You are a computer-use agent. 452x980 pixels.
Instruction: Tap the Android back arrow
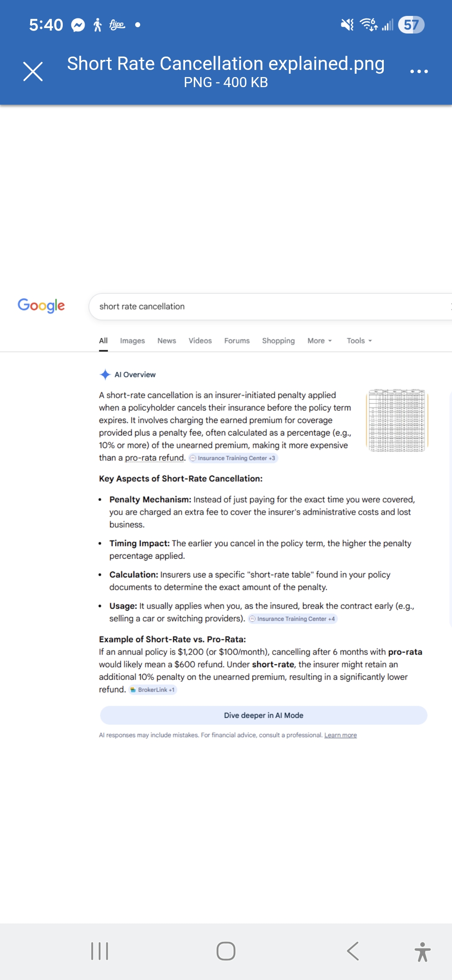[353, 951]
